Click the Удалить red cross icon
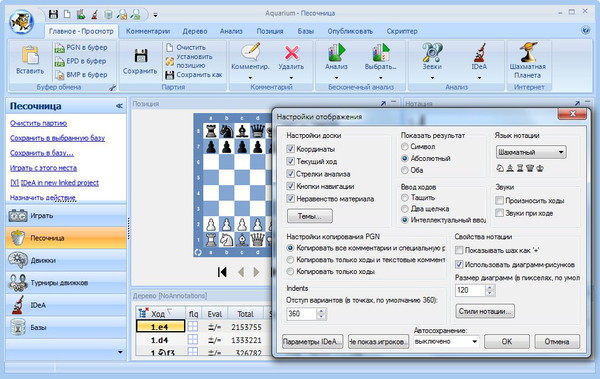 [292, 52]
